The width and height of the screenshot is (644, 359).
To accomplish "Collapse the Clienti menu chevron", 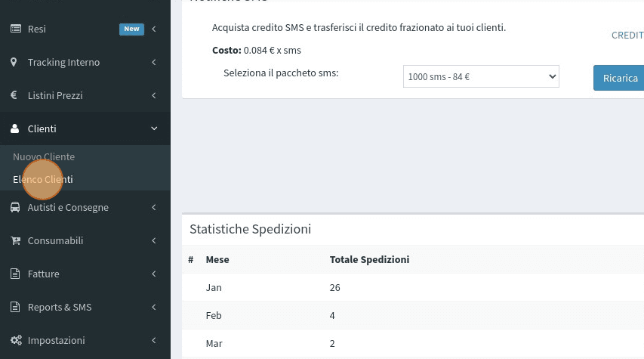I will (x=154, y=128).
